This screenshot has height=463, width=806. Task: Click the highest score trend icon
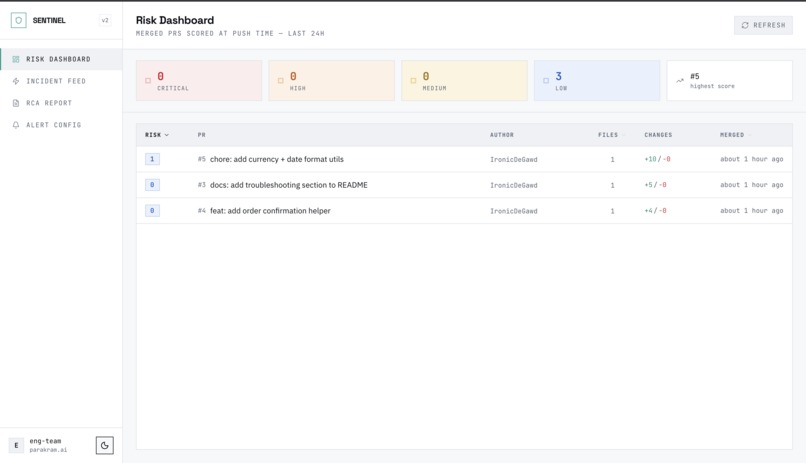coord(680,81)
